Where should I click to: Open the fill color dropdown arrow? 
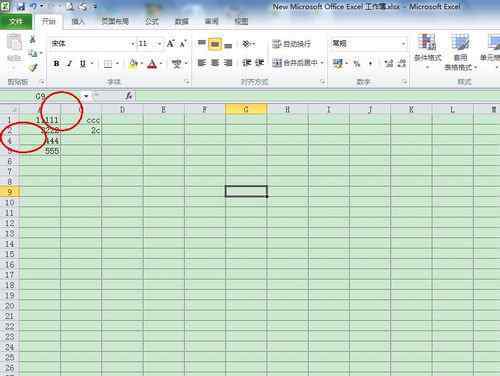pyautogui.click(x=142, y=63)
